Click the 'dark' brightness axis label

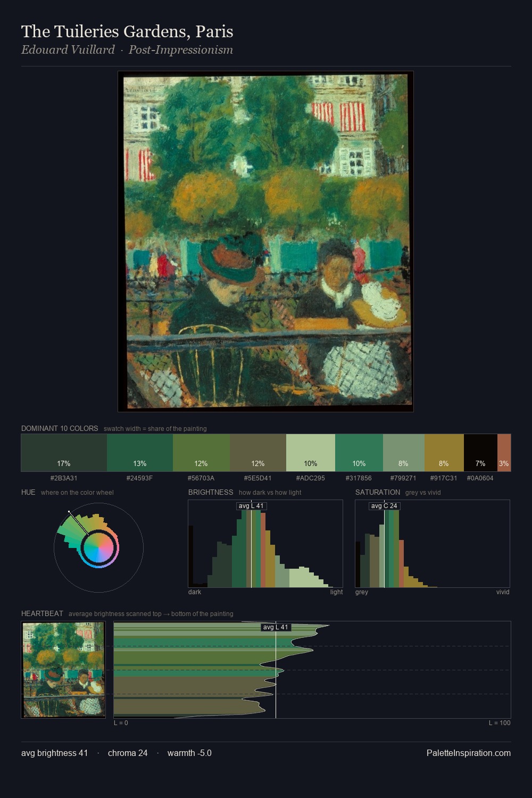pyautogui.click(x=195, y=592)
